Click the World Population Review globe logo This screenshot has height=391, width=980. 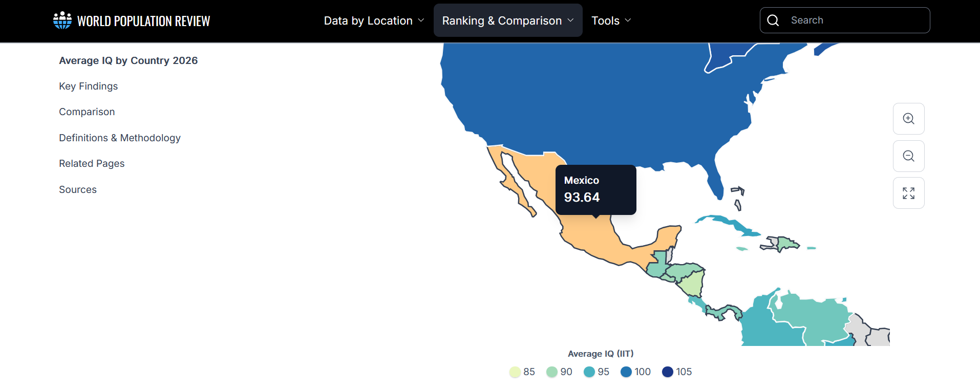(62, 20)
